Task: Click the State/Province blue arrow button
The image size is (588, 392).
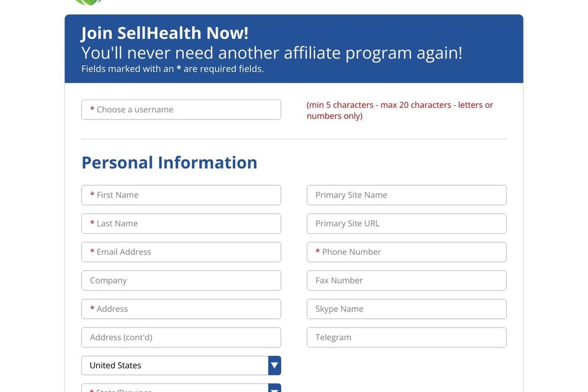Action: pos(275,388)
